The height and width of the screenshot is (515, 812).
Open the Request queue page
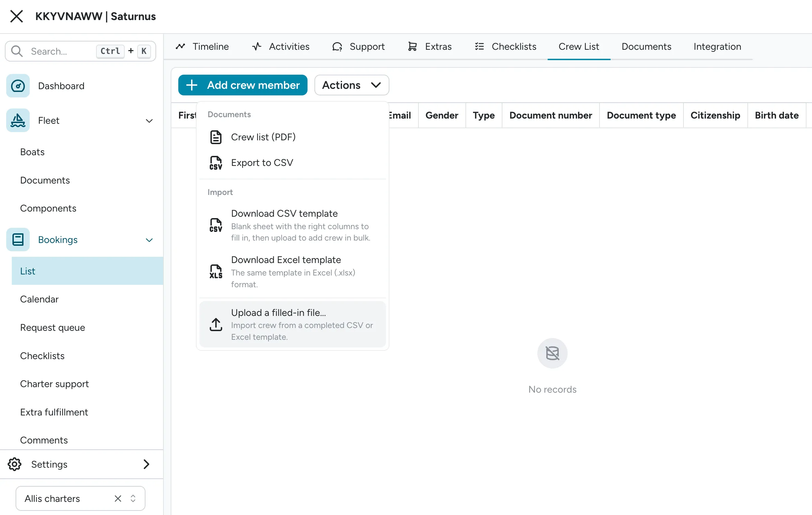coord(53,328)
